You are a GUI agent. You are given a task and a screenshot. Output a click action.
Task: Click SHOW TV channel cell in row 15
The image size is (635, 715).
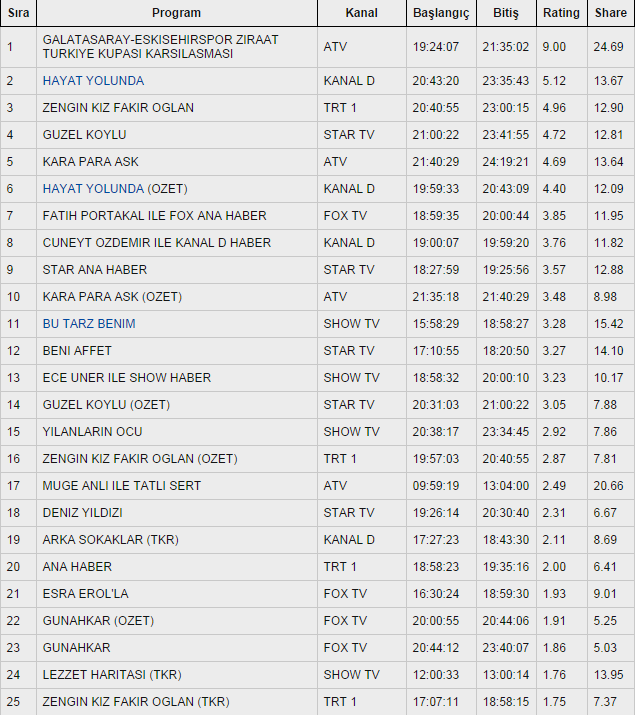point(362,432)
